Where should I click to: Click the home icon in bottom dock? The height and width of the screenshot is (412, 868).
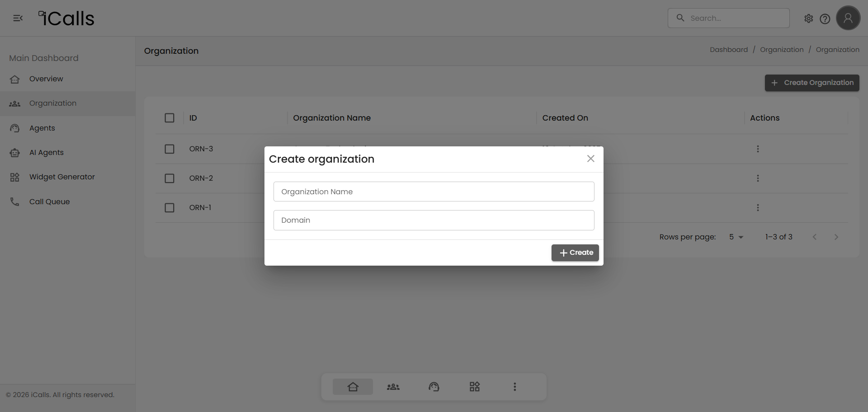[353, 387]
